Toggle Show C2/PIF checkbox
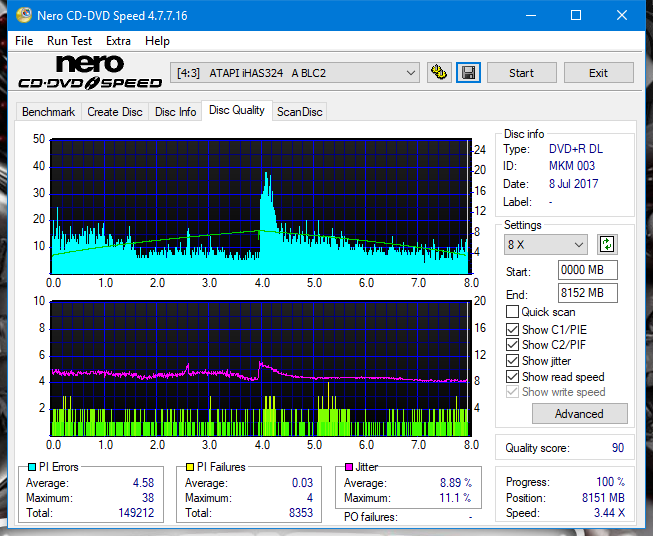Image resolution: width=653 pixels, height=536 pixels. coord(512,345)
